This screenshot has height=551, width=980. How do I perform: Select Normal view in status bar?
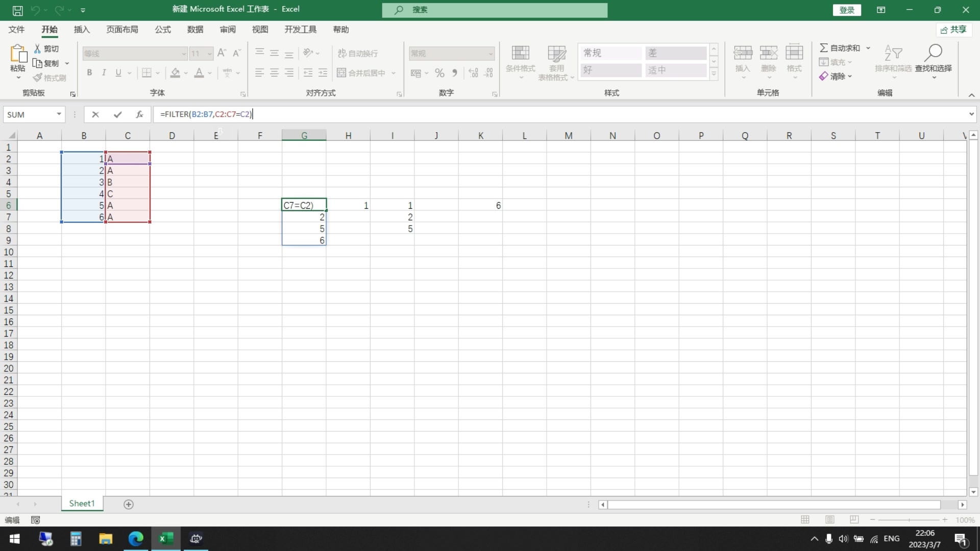[x=805, y=519]
